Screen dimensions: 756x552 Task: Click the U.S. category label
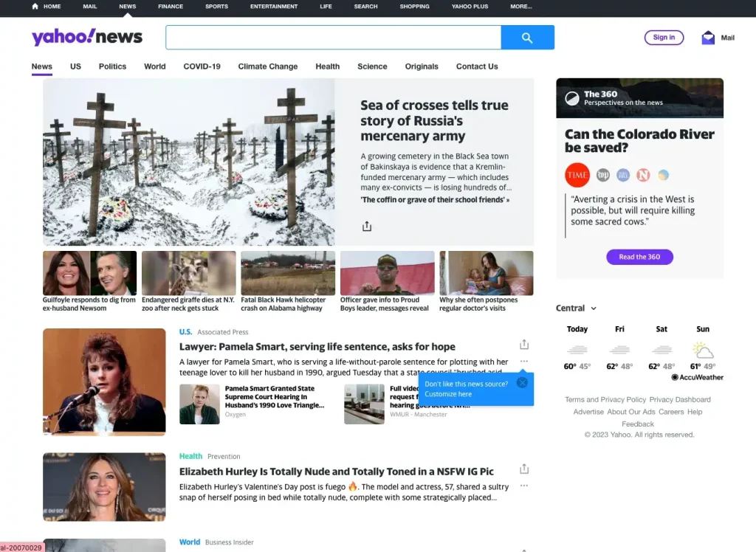(x=185, y=331)
